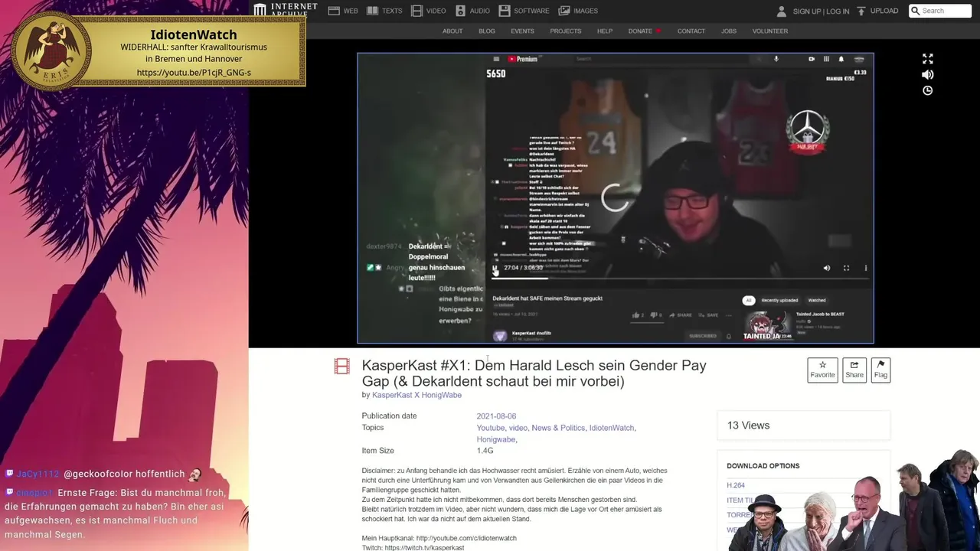
Task: Click the dislike thumbs-down under the video
Action: 655,315
